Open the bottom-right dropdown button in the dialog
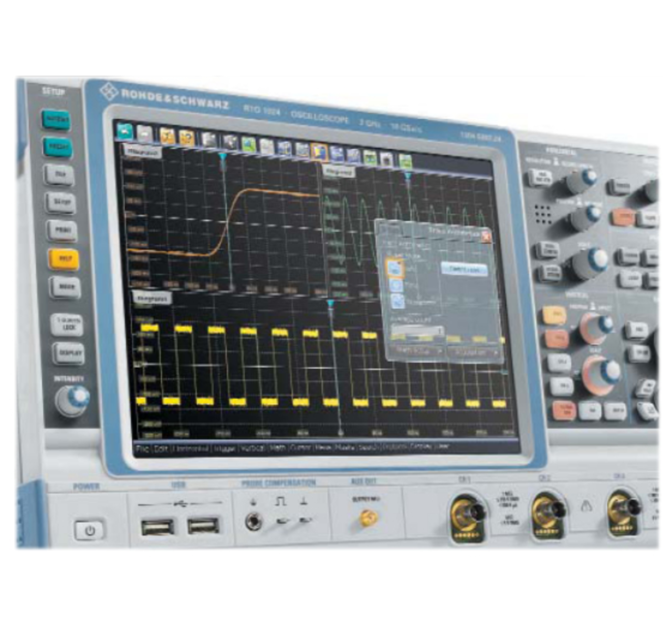Image resolution: width=672 pixels, height=634 pixels. tap(475, 352)
